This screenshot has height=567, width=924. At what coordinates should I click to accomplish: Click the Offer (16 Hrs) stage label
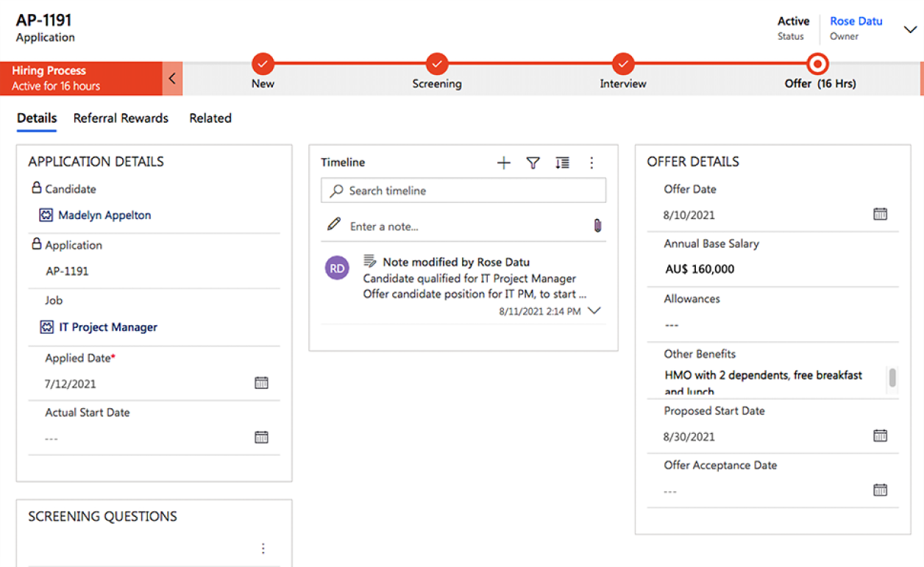point(820,84)
